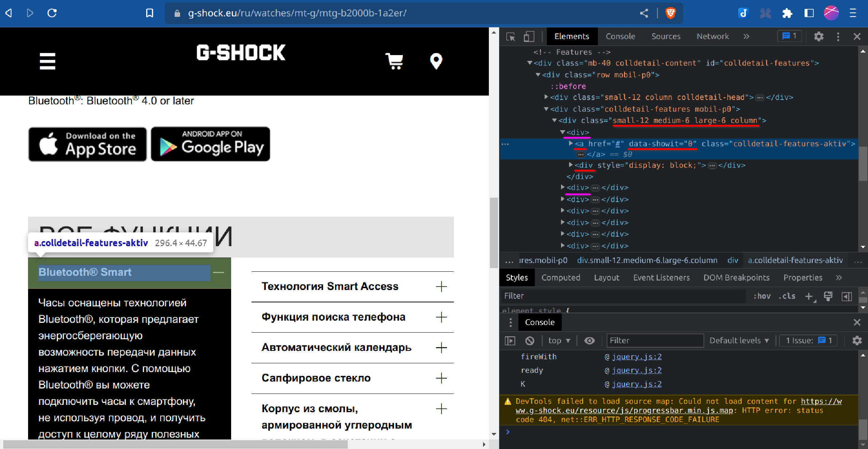This screenshot has height=449, width=868.
Task: Open the DOM Breakpoints tab
Action: (736, 278)
